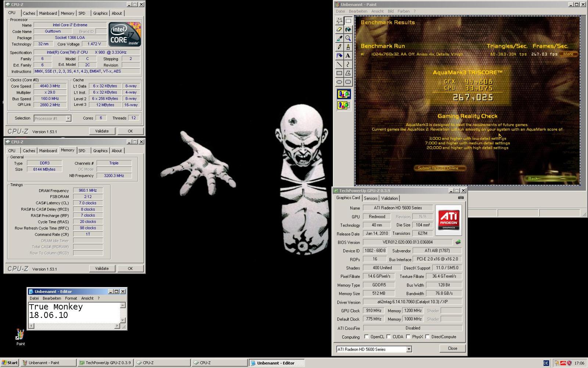Switch to TechPowerUp GPU-Z taskbar button
Screen dimensions: 588x368
tap(105, 362)
